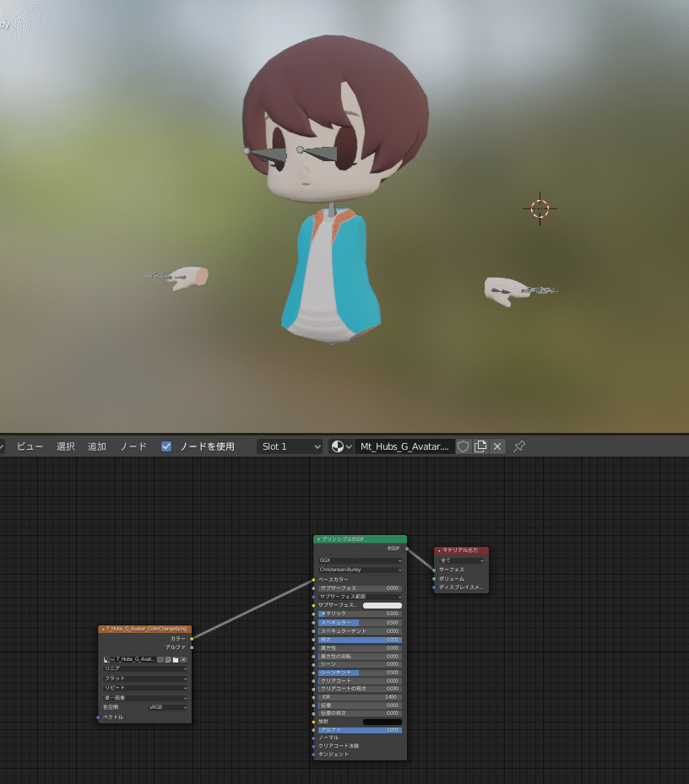Open the ノード menu
Viewport: 689px width, 784px height.
(133, 446)
